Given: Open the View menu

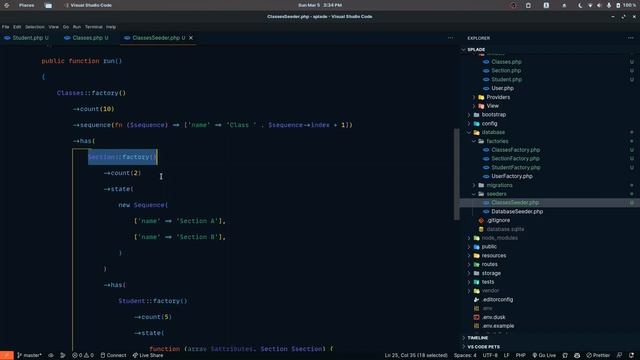Looking at the screenshot, I should [53, 27].
